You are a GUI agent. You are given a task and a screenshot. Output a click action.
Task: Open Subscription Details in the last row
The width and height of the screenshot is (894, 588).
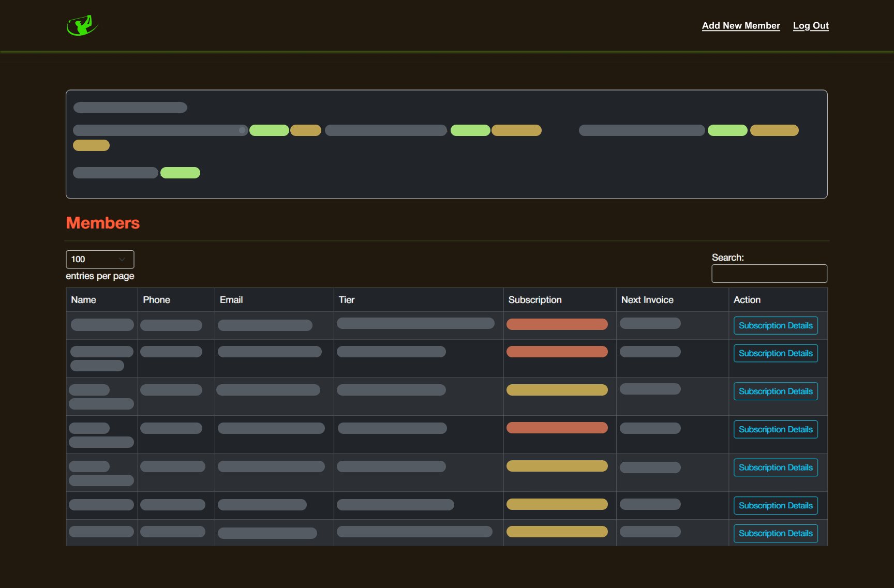(775, 533)
